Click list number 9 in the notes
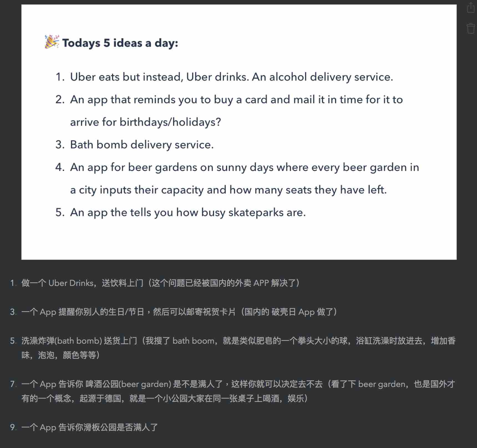Screen dimensions: 477x448 (x=13, y=427)
